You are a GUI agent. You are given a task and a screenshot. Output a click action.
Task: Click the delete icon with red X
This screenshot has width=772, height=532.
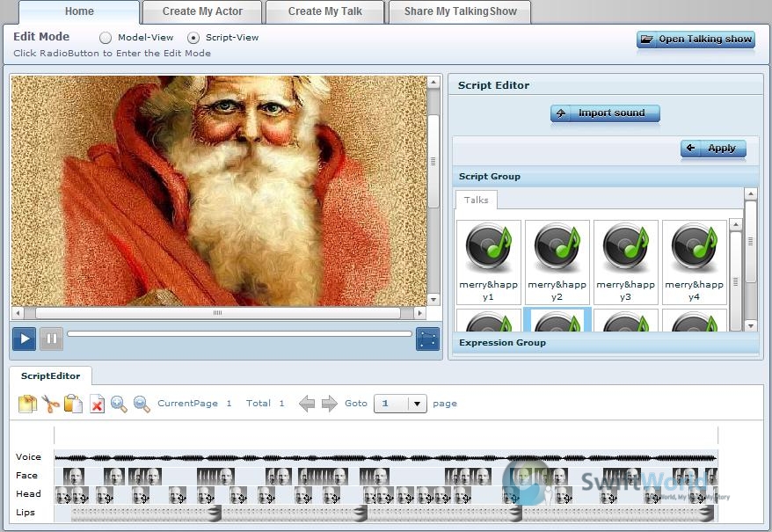[x=97, y=404]
